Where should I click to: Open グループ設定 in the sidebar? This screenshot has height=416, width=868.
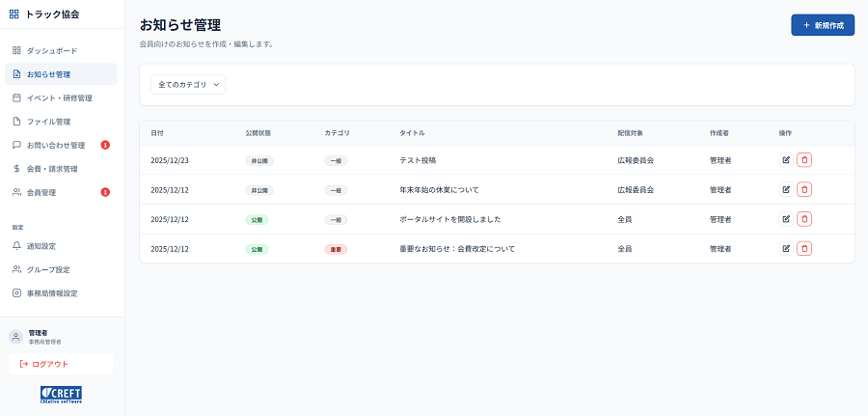pos(48,269)
